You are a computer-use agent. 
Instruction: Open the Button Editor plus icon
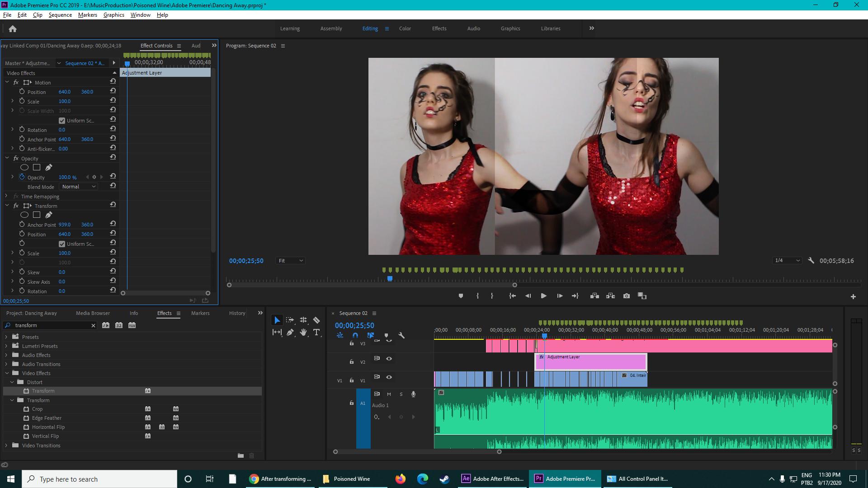click(x=853, y=297)
